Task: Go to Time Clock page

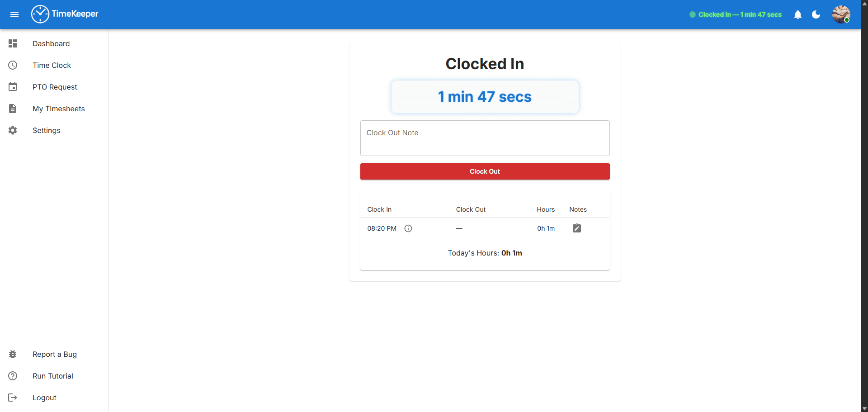Action: 52,65
